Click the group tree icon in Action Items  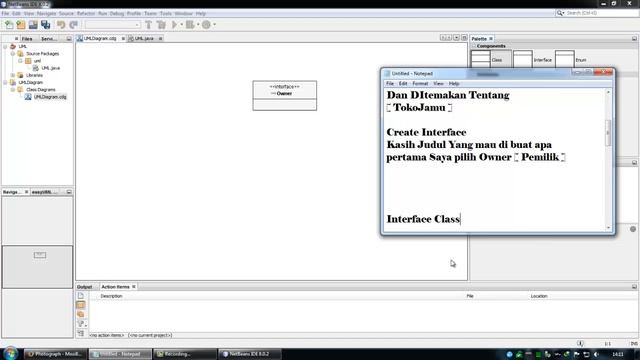[x=81, y=333]
